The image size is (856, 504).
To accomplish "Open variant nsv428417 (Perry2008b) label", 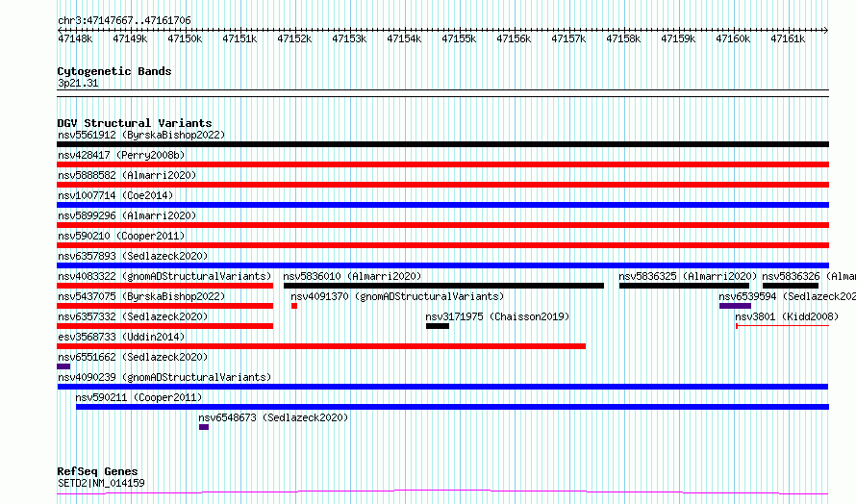I will 121,155.
